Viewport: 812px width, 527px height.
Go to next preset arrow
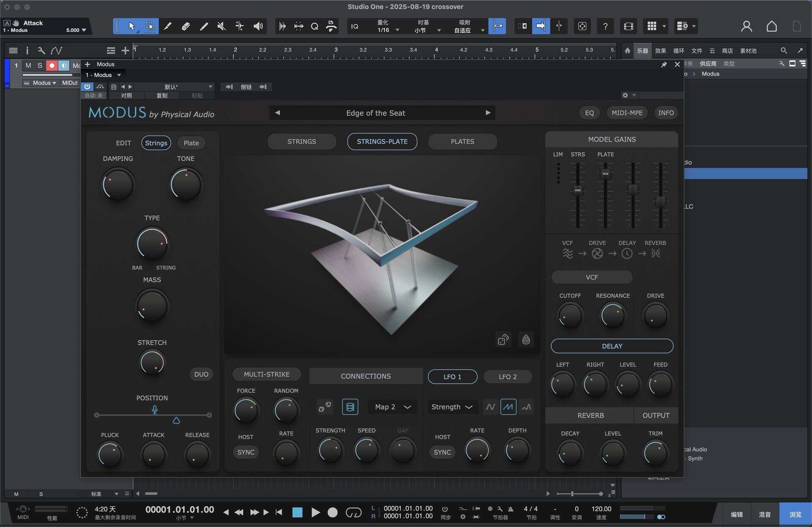488,113
